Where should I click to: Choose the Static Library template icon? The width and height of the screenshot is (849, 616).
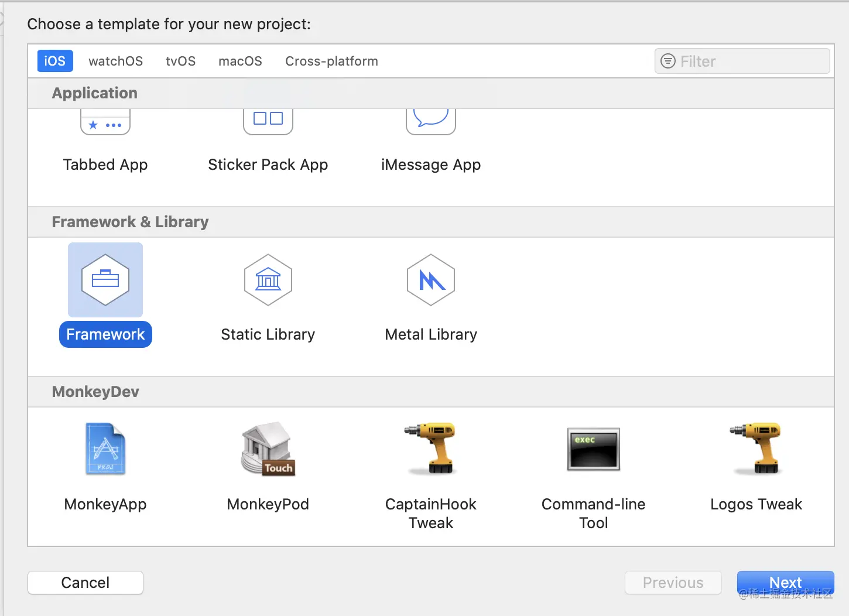(x=268, y=280)
